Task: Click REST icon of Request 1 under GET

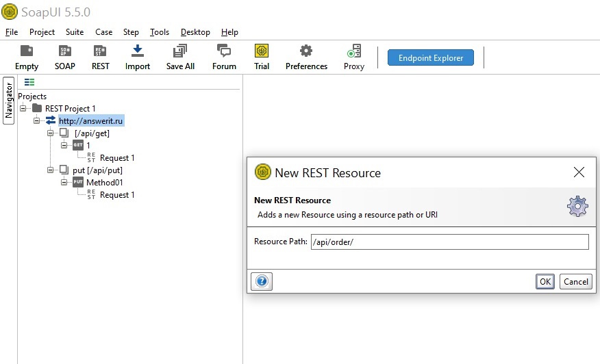Action: point(91,157)
